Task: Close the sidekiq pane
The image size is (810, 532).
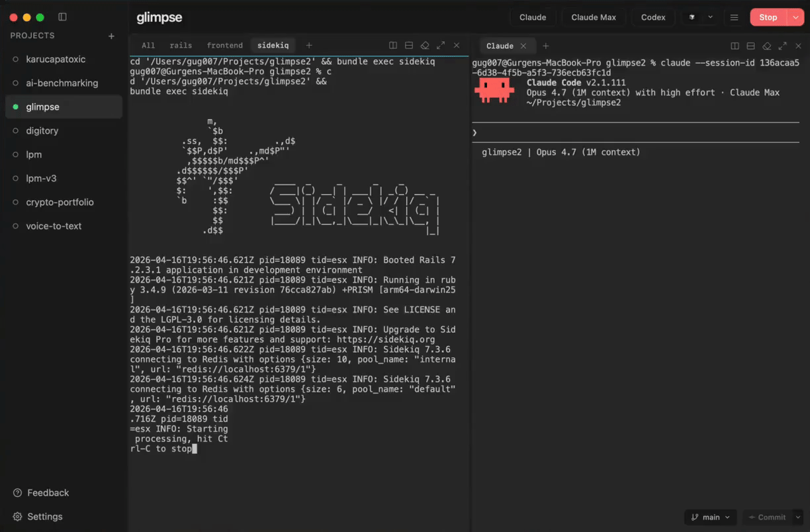Action: point(457,46)
